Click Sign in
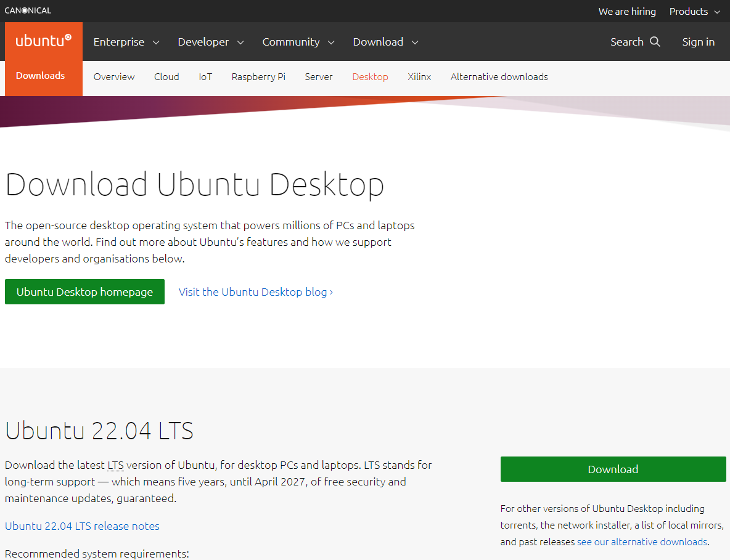The width and height of the screenshot is (730, 560). pos(699,42)
